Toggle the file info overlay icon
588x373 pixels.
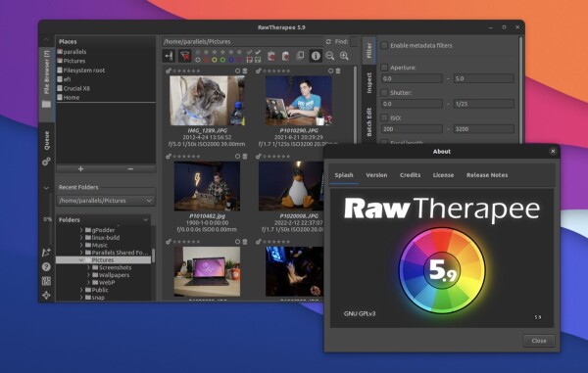(x=316, y=56)
